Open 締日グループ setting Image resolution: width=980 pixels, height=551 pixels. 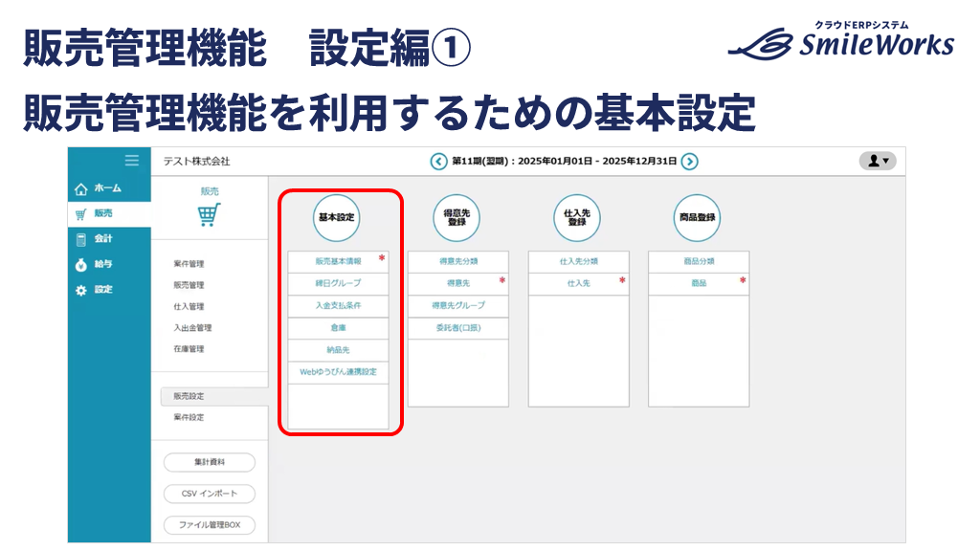338,283
